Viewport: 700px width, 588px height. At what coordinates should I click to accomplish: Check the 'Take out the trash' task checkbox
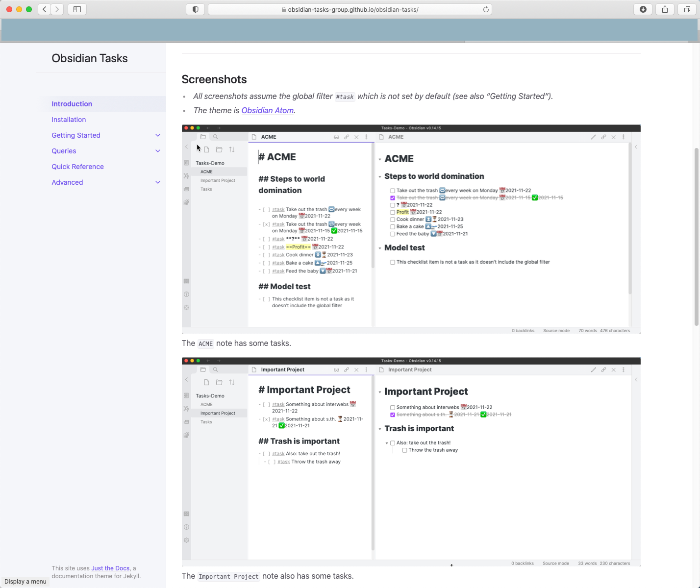(x=392, y=190)
